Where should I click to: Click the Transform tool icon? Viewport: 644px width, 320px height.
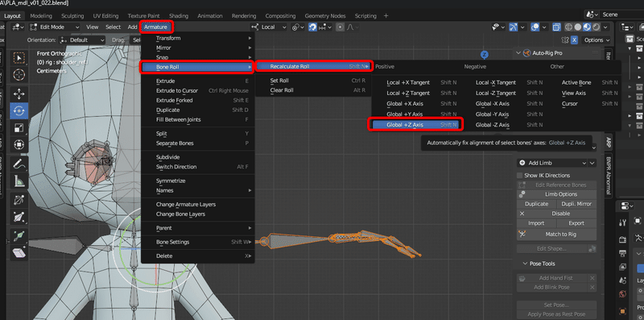click(19, 145)
